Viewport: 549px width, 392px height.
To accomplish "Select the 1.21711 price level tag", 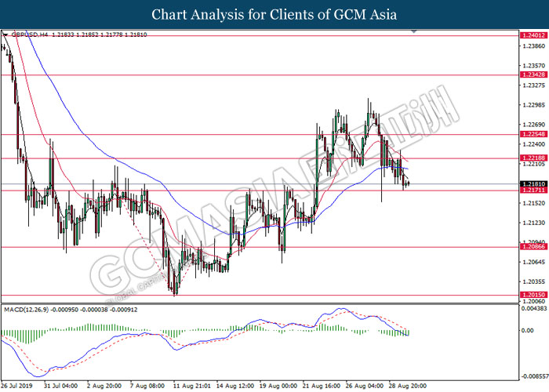I will click(533, 190).
